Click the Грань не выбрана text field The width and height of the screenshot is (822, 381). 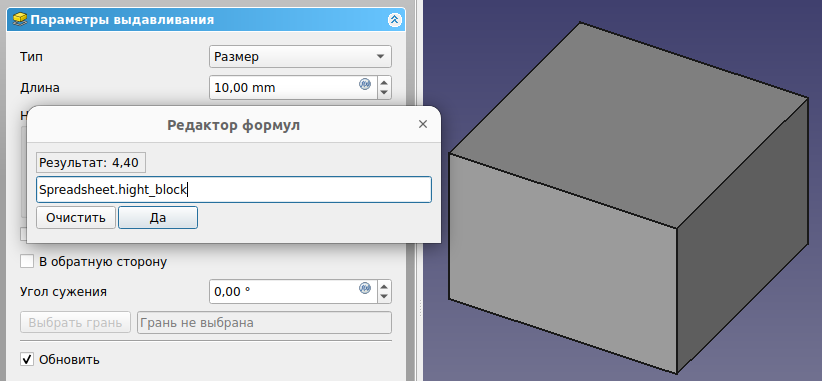264,322
